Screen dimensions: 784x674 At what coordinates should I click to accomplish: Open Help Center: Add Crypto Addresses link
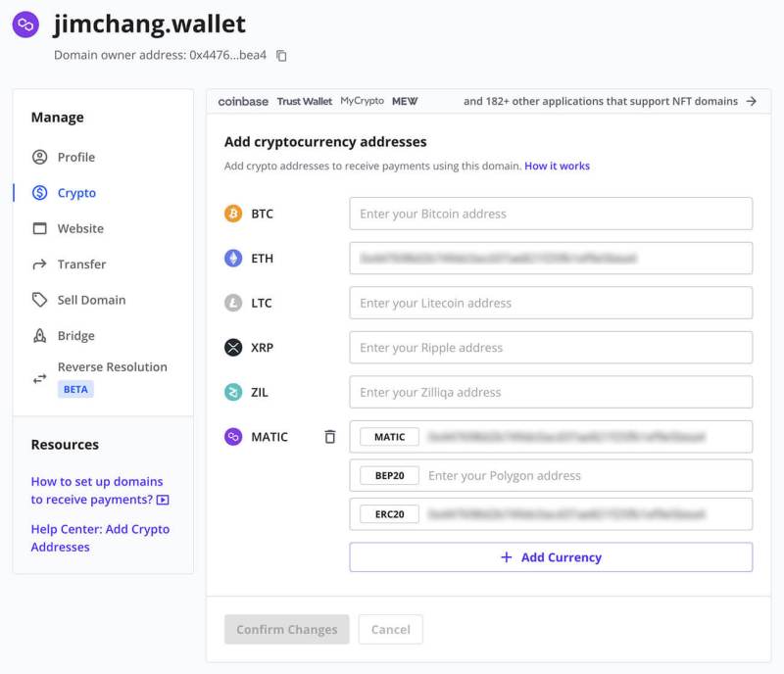click(100, 538)
